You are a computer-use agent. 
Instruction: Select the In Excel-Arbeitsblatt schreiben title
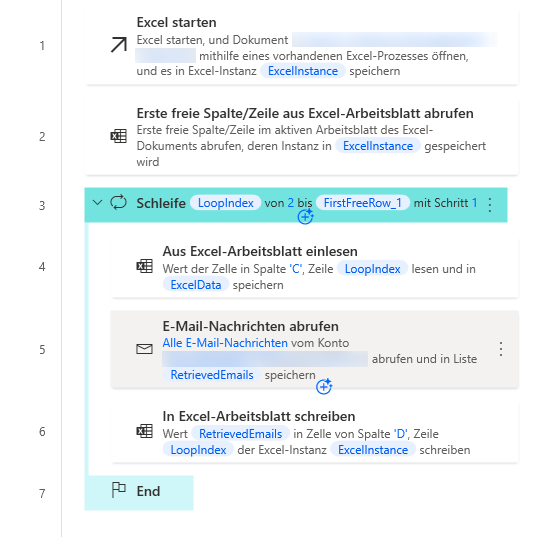259,416
